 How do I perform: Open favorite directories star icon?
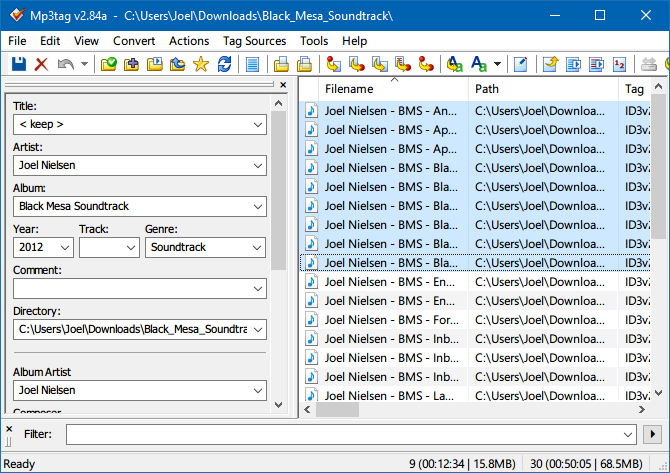pos(200,64)
